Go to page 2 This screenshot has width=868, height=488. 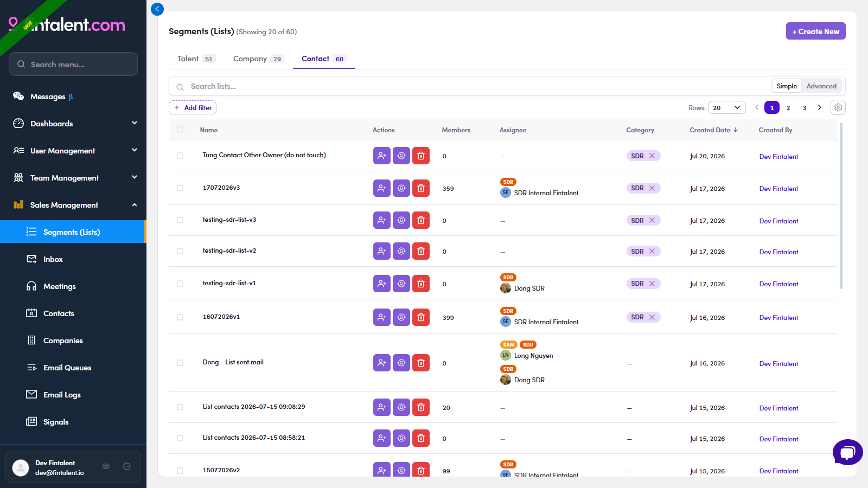788,107
